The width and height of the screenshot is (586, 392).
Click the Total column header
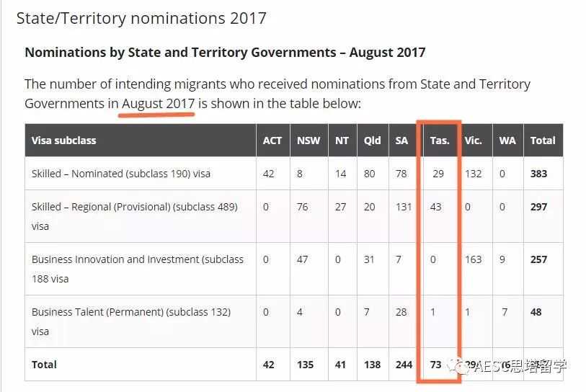pyautogui.click(x=542, y=141)
